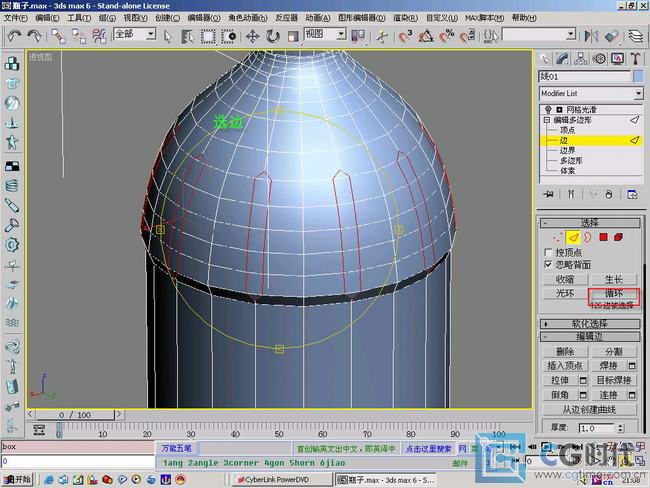Switch to the Utilities hammer panel icon
This screenshot has width=650, height=488.
(x=635, y=59)
